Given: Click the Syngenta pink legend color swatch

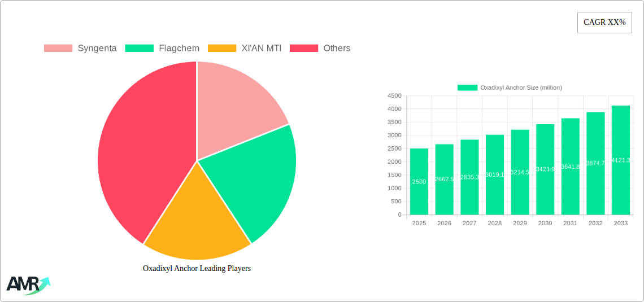Looking at the screenshot, I should pyautogui.click(x=58, y=49).
